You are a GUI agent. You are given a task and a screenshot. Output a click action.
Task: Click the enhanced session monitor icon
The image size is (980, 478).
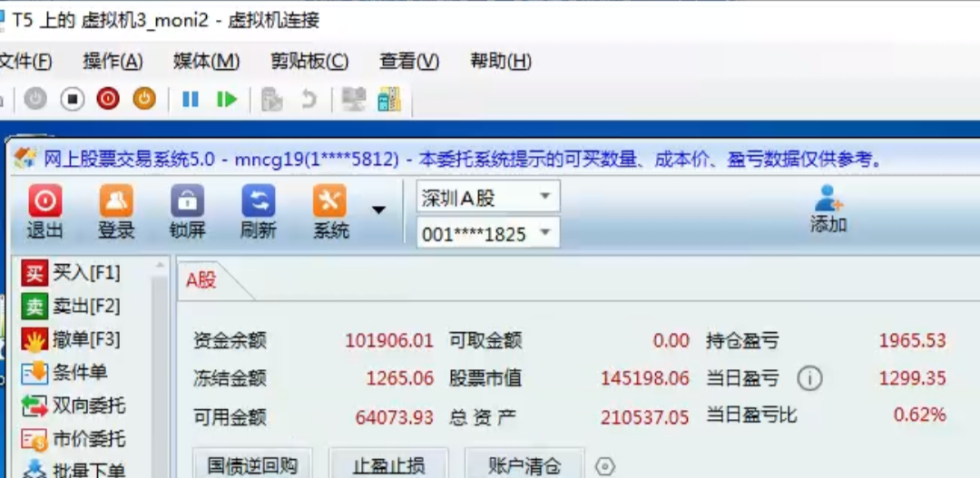pyautogui.click(x=355, y=99)
